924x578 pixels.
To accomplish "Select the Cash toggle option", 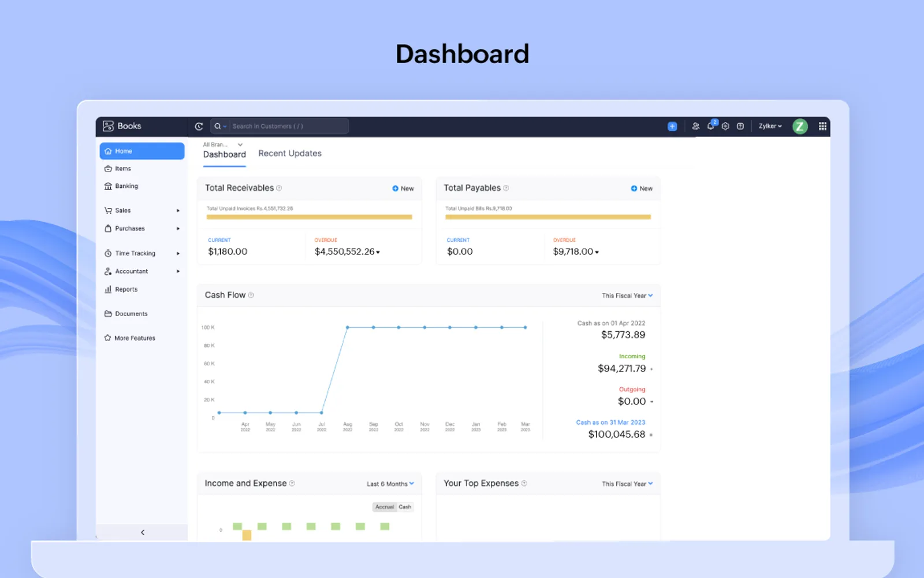I will coord(405,507).
